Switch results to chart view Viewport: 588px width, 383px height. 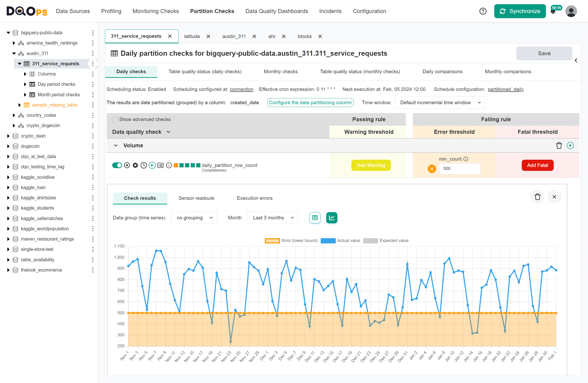(332, 217)
